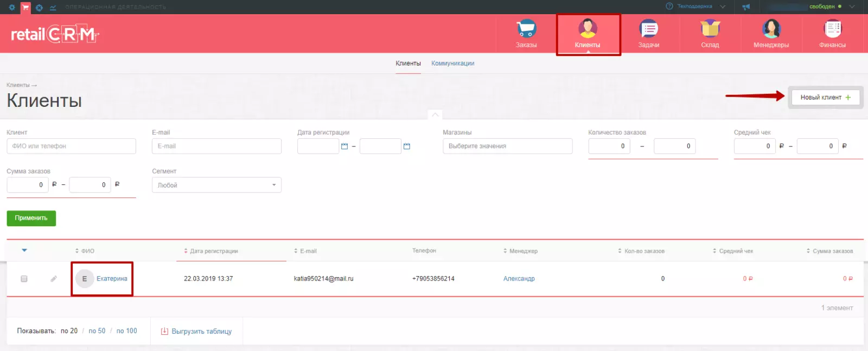Focus Сумма заказов maximum field
This screenshot has width=868, height=351.
click(90, 185)
